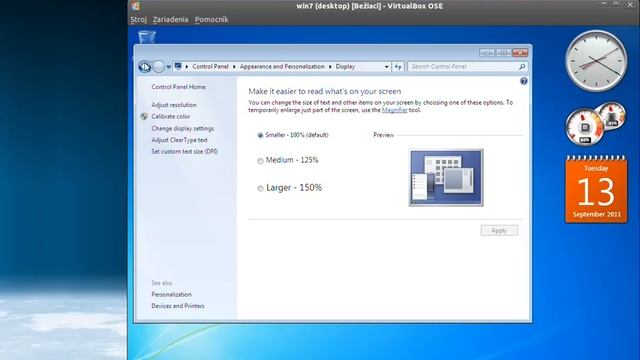Click the Display breadcrumb
640x360 pixels.
(345, 67)
